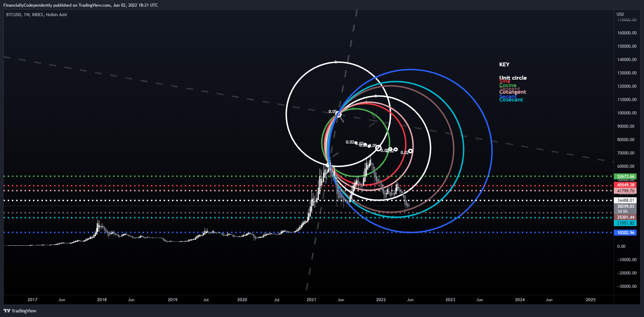The width and height of the screenshot is (644, 317).
Task: Open the FinanciallyCodependently publisher header text
Action: (x=80, y=5)
